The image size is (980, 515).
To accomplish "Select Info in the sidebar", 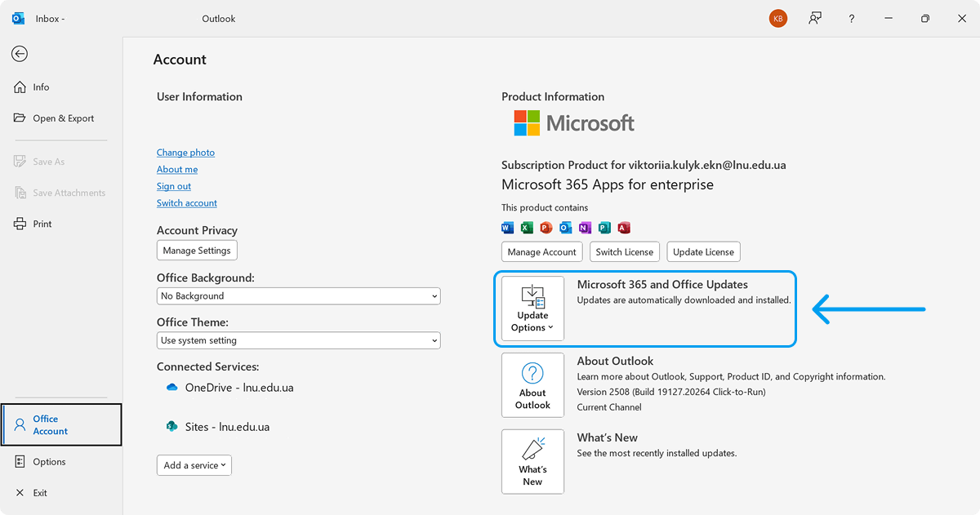I will point(41,87).
